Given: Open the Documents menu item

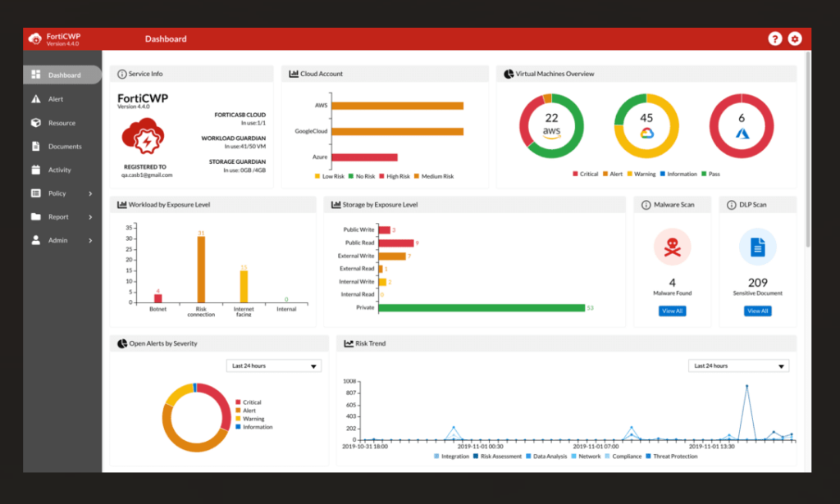Looking at the screenshot, I should (x=62, y=146).
